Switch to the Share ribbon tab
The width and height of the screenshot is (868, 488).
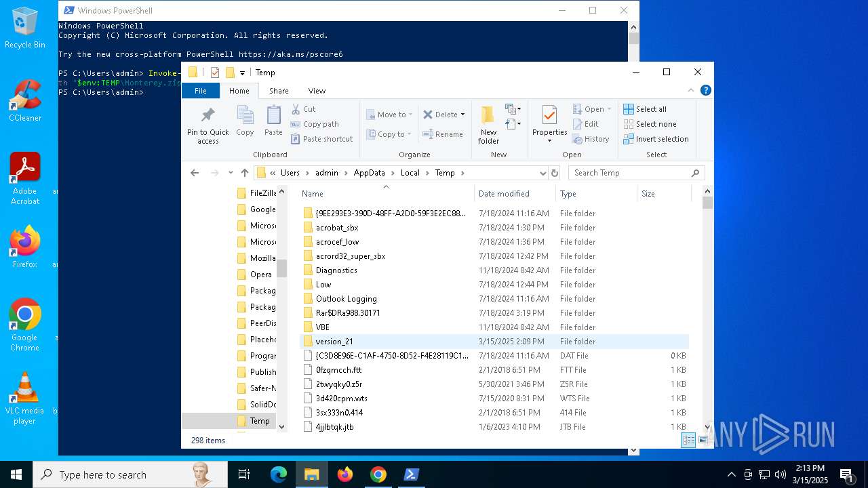click(x=279, y=91)
